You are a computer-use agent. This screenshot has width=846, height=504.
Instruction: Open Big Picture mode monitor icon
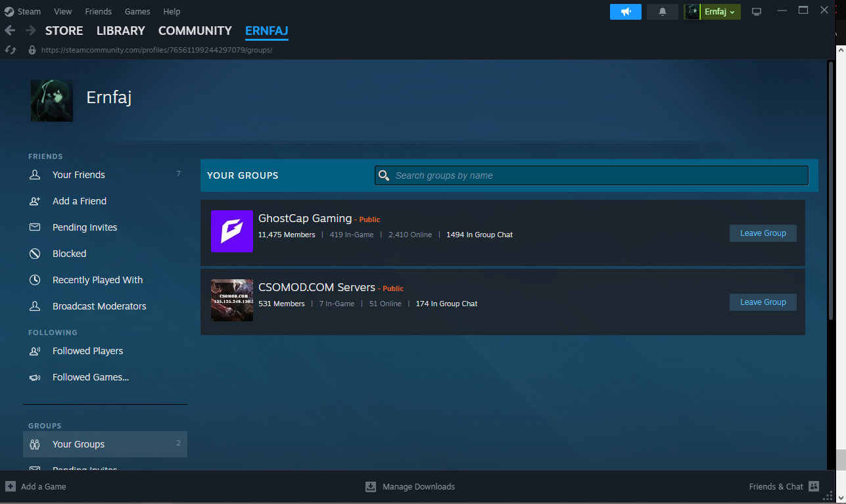point(757,12)
